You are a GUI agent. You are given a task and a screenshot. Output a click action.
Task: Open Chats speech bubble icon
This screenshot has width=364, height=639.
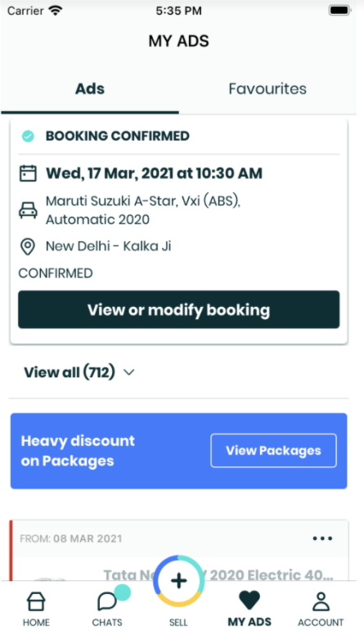click(x=107, y=601)
